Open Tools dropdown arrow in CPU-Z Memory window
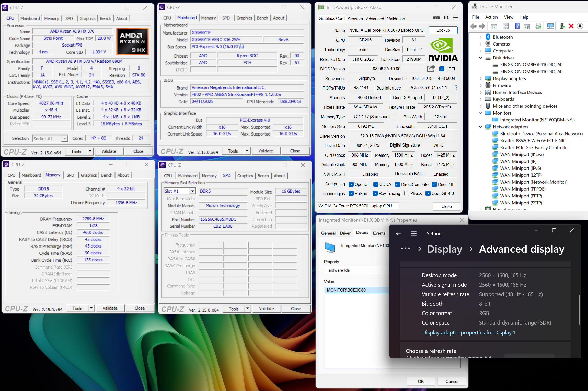This screenshot has height=391, width=588. pyautogui.click(x=91, y=308)
